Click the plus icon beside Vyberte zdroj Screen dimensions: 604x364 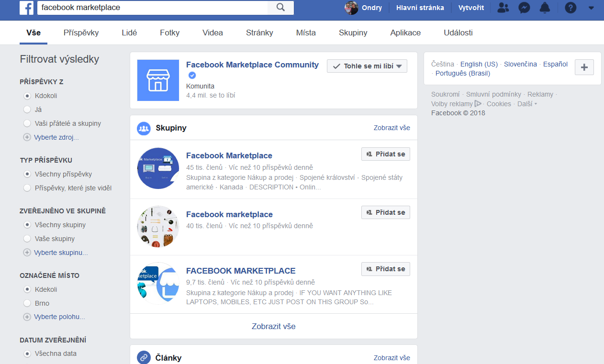click(27, 137)
